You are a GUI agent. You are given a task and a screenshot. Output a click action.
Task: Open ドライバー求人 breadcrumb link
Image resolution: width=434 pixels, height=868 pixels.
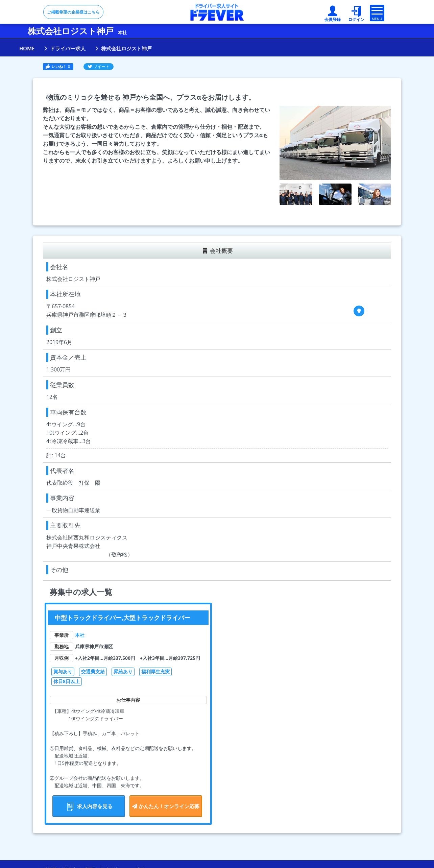tap(68, 48)
